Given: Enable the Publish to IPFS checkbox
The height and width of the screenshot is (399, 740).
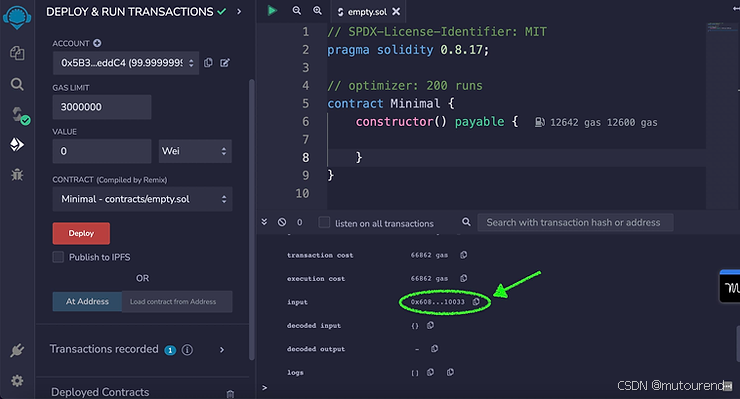Looking at the screenshot, I should [58, 257].
